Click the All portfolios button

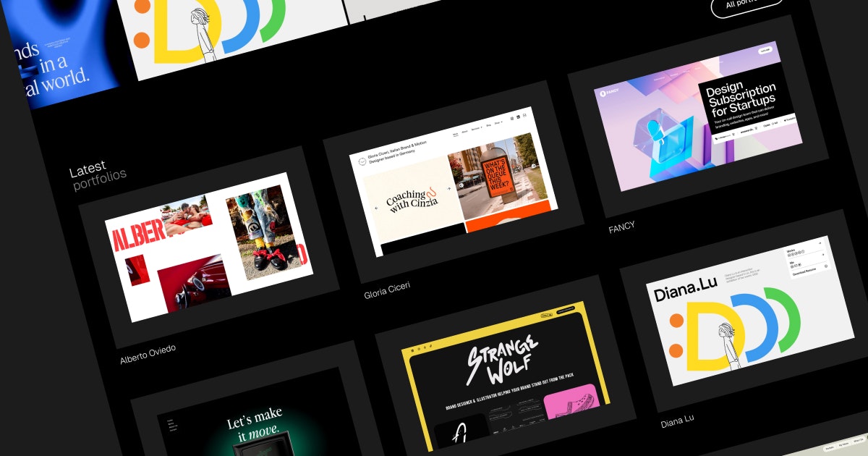746,5
